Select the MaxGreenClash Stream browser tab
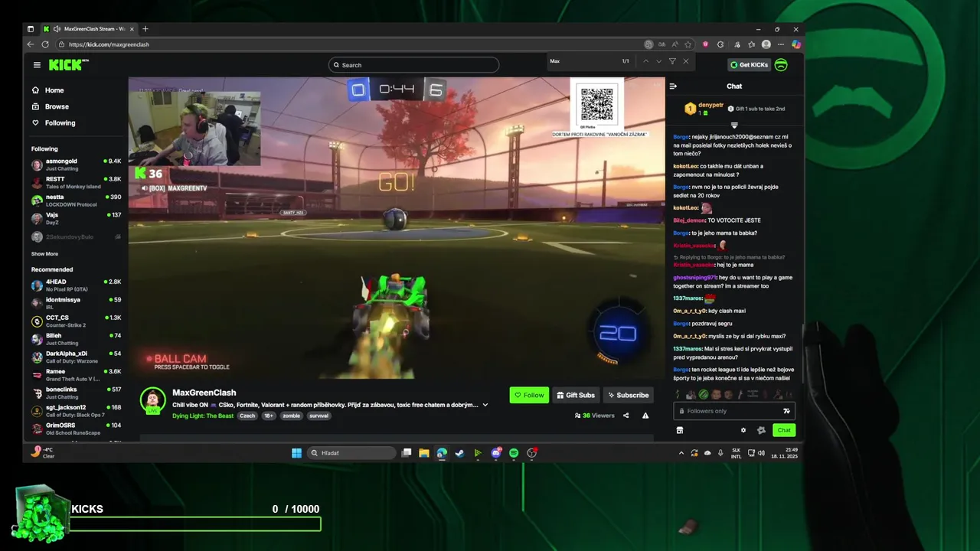Viewport: 980px width, 551px height. [88, 29]
